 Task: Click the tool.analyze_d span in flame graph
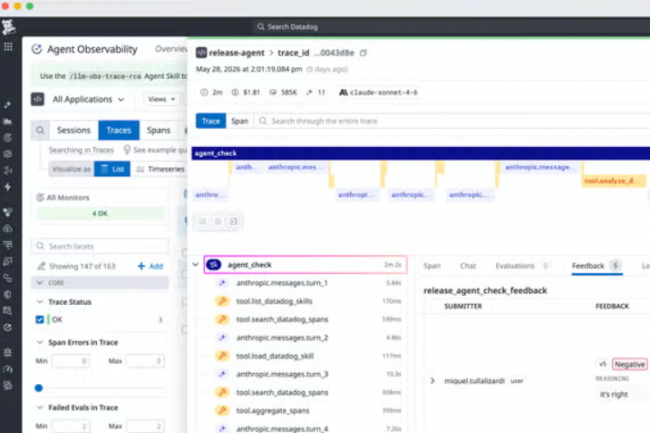tap(613, 181)
